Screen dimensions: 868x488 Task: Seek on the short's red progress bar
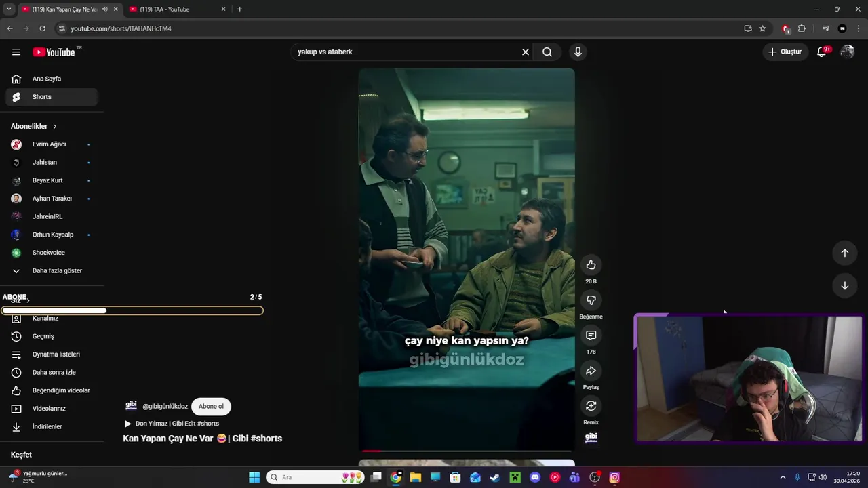pos(467,451)
